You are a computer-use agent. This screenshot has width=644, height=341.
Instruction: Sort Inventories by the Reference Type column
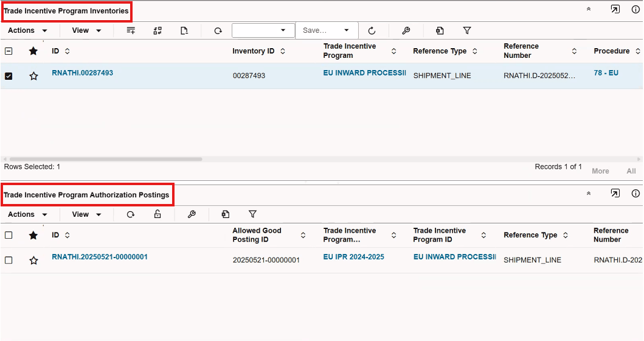[475, 51]
